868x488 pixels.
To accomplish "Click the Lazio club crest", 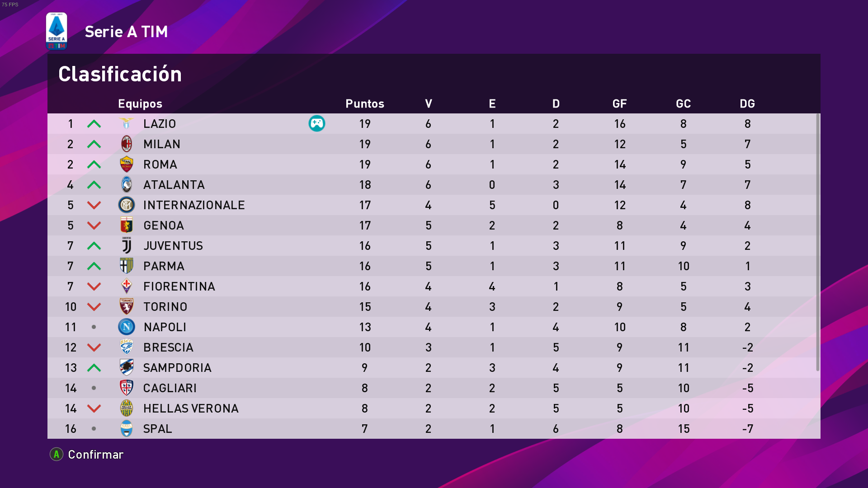I will 127,123.
